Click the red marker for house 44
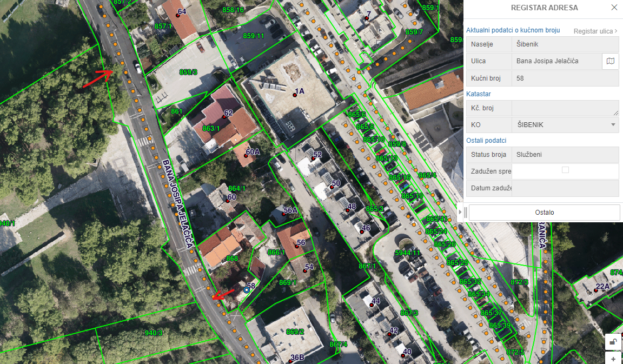The height and width of the screenshot is (364, 623). (372, 305)
